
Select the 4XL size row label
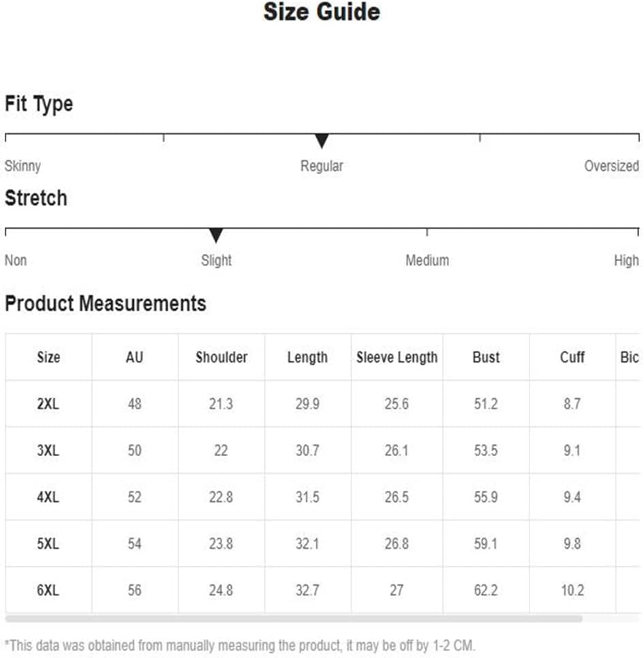pyautogui.click(x=48, y=497)
